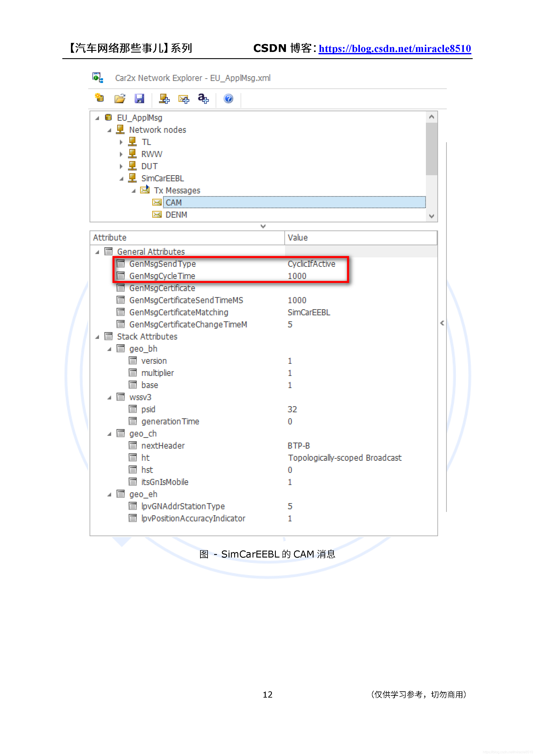Click the tree view scrollbar thumb

point(431,149)
